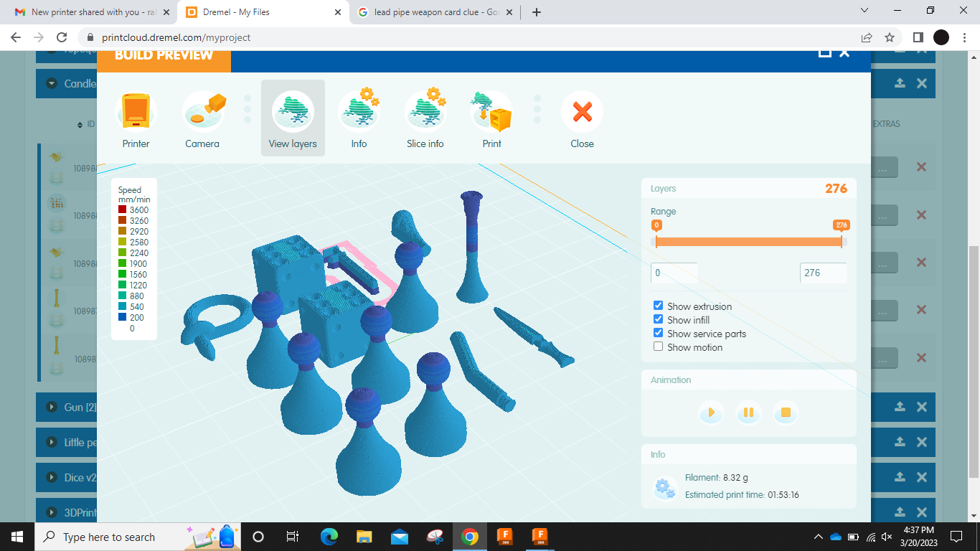Click the orange layer range track
Image resolution: width=980 pixels, height=551 pixels.
click(x=749, y=242)
